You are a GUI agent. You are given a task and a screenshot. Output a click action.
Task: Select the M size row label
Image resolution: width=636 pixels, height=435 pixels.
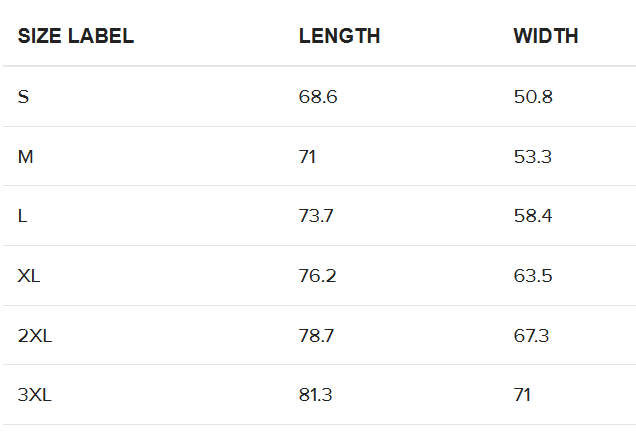point(26,157)
